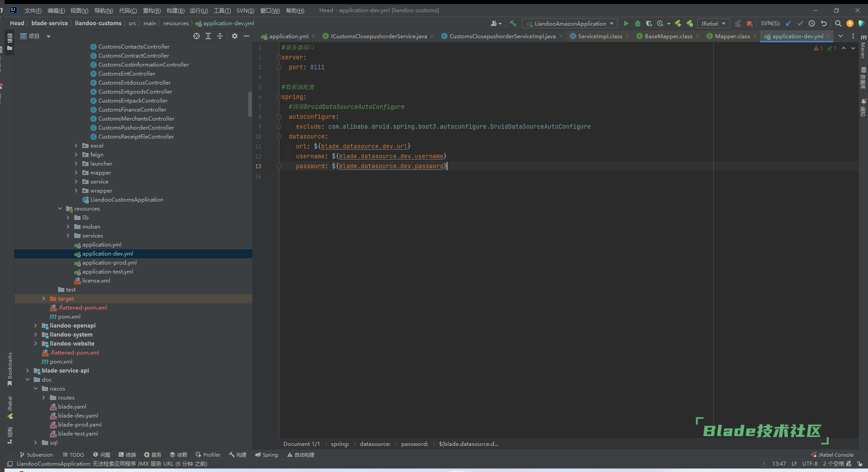868x472 pixels.
Task: Open the Subversion tool window
Action: 36,455
